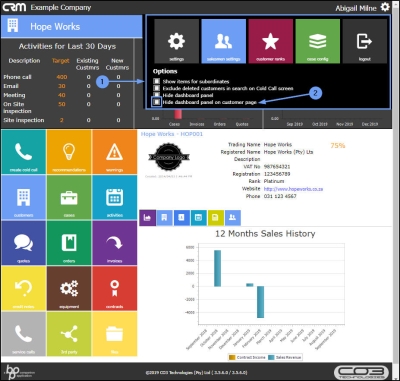Click the Sales Revenue legend entry
400x381 pixels.
[285, 357]
